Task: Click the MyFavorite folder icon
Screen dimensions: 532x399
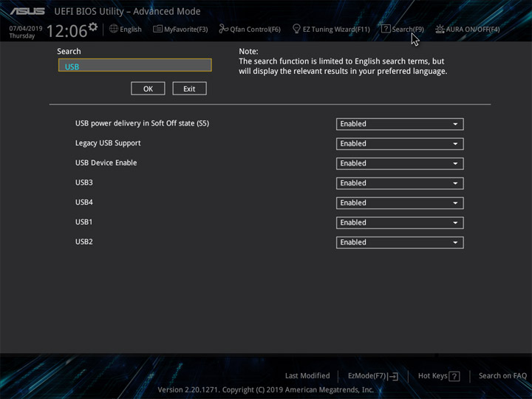Action: click(x=157, y=29)
